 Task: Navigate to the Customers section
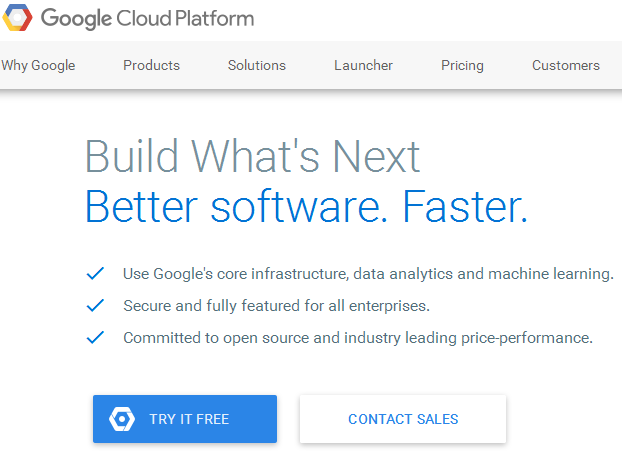coord(566,65)
